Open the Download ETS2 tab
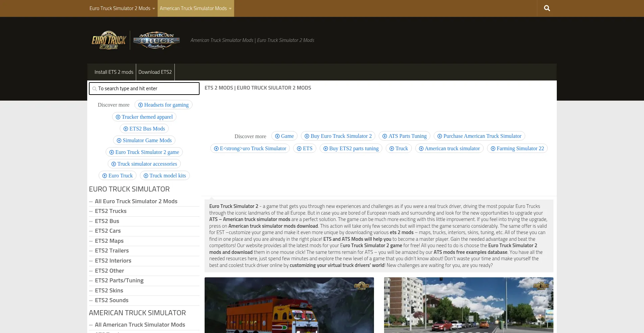The width and height of the screenshot is (644, 333). pos(155,72)
